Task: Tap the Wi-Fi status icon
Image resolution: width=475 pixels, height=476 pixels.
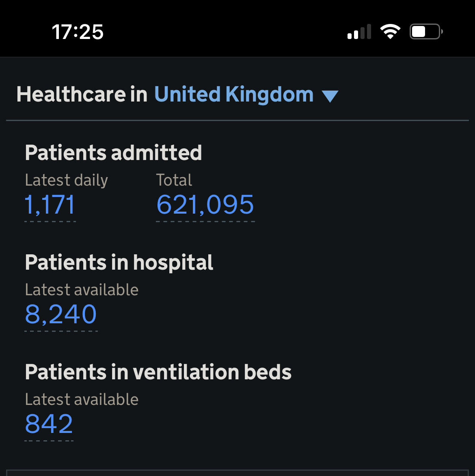Action: tap(390, 32)
